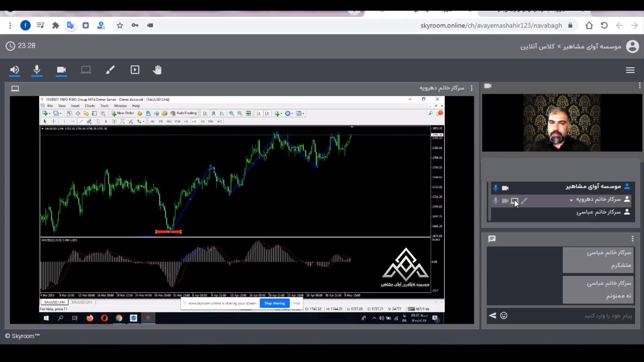Open the emoji picker in chat
This screenshot has width=644, height=362.
point(504,315)
